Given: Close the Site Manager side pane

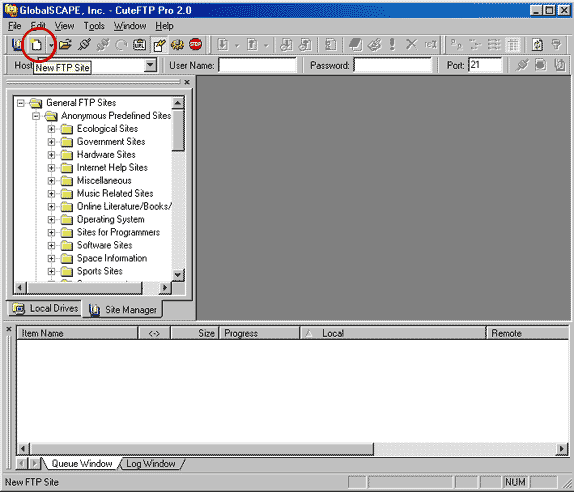Looking at the screenshot, I should pos(187,82).
